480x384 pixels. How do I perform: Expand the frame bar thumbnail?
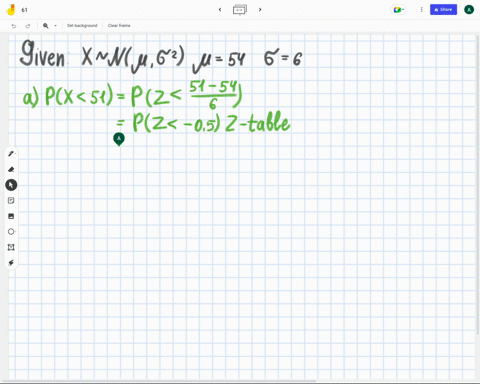tap(240, 10)
